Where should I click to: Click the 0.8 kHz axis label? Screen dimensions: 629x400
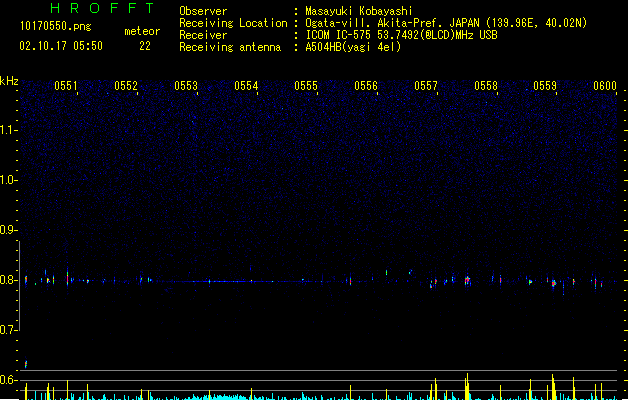[x=8, y=280]
